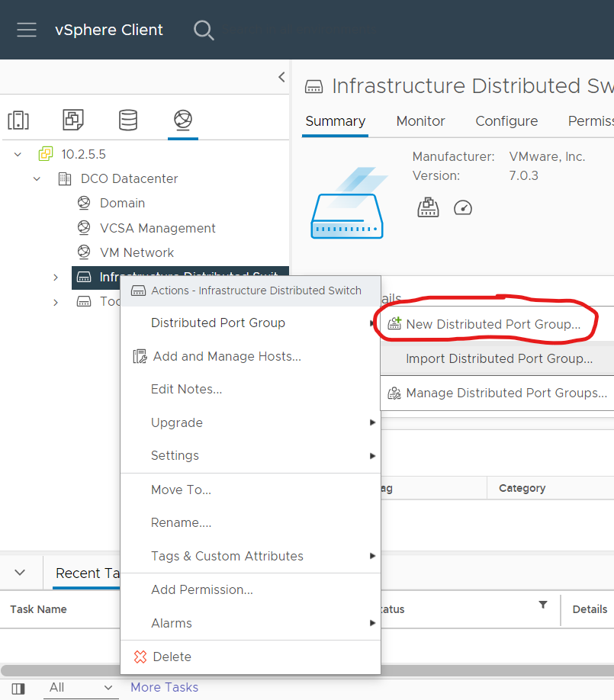Open the Distributed Port Group submenu
The width and height of the screenshot is (614, 700).
(x=250, y=323)
